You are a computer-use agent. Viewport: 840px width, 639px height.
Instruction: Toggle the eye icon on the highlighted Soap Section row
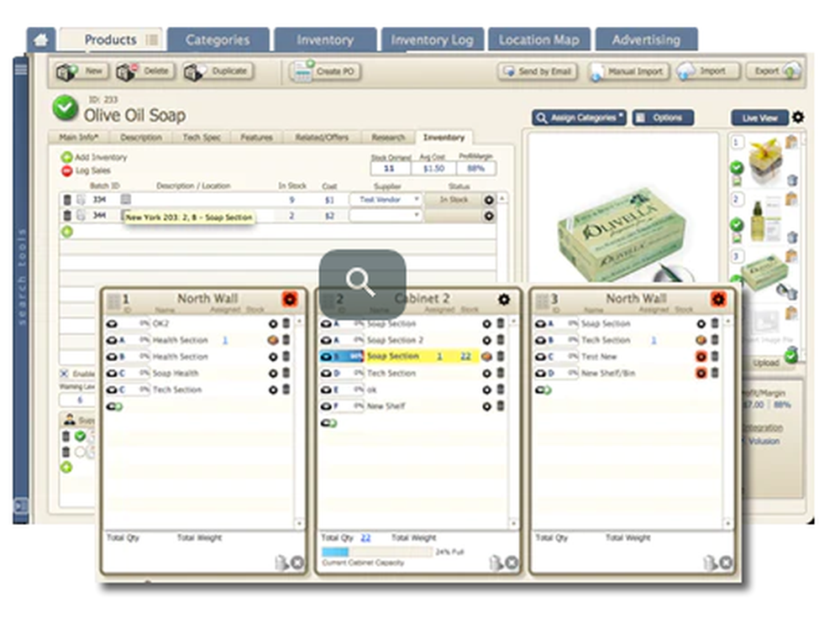click(327, 356)
